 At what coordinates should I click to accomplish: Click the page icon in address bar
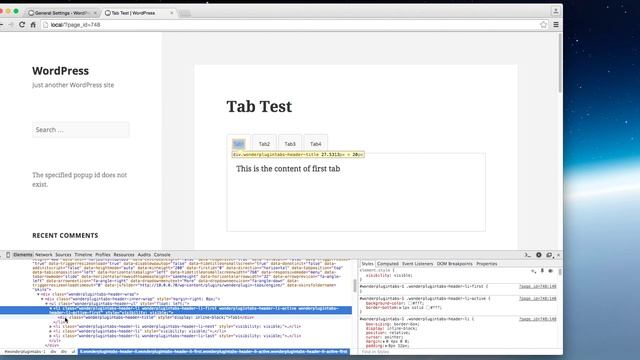tap(46, 25)
